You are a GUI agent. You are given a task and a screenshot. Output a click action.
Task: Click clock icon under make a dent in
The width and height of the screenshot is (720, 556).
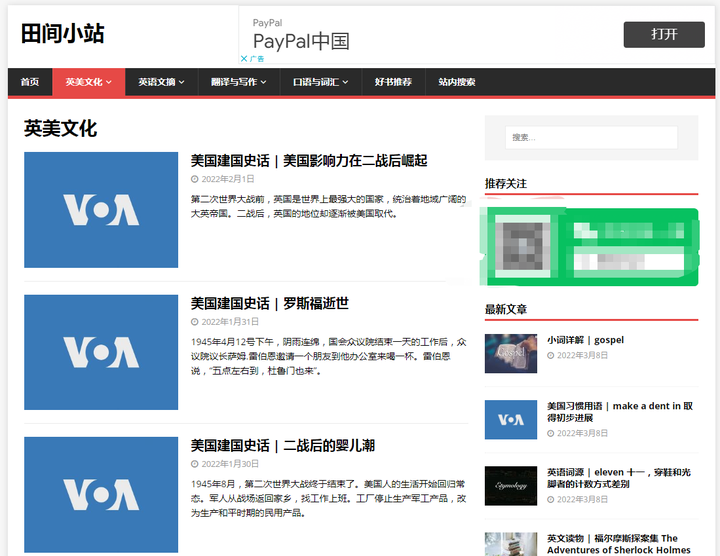(551, 433)
